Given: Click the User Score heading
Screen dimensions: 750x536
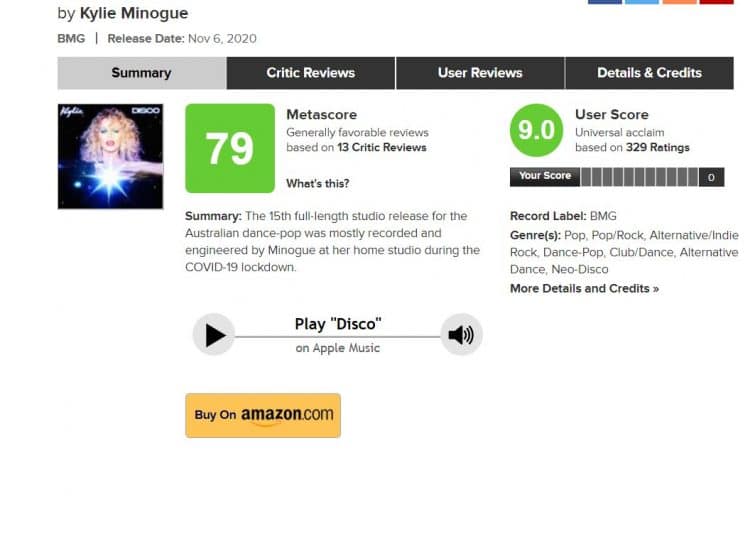Looking at the screenshot, I should [x=612, y=115].
